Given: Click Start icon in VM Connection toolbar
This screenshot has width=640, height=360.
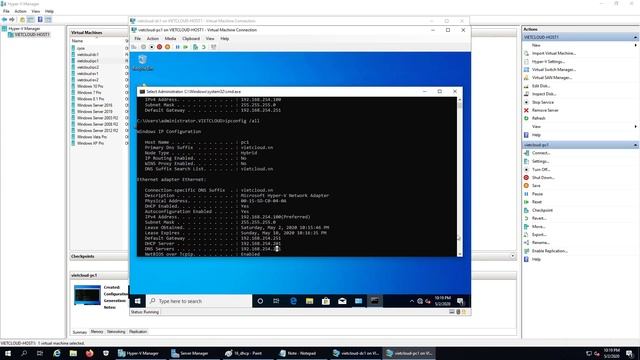Looking at the screenshot, I should tap(143, 47).
